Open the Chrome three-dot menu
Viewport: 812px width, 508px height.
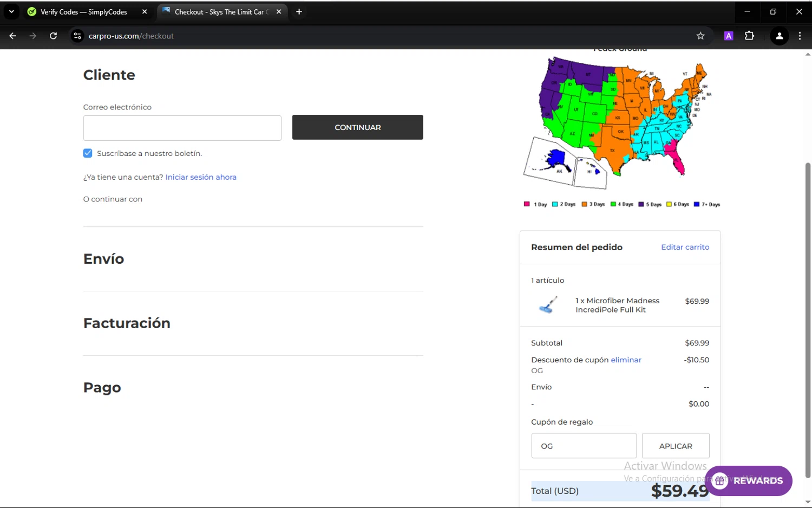(x=800, y=36)
